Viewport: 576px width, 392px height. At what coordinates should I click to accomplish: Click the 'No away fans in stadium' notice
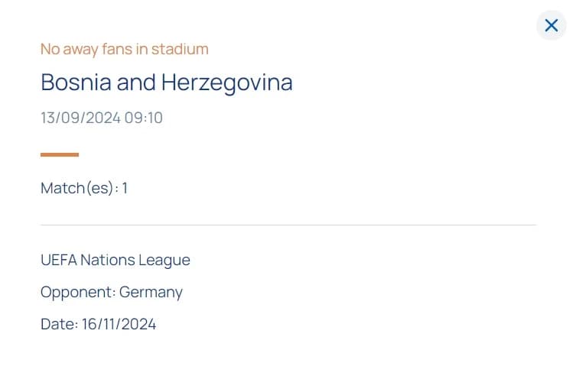(x=125, y=49)
